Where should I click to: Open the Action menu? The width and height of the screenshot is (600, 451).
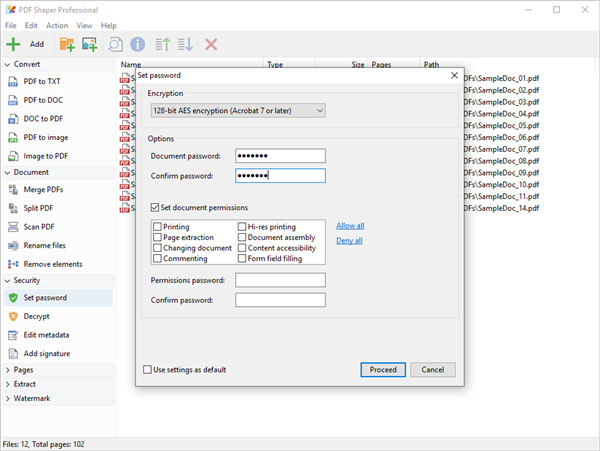57,26
